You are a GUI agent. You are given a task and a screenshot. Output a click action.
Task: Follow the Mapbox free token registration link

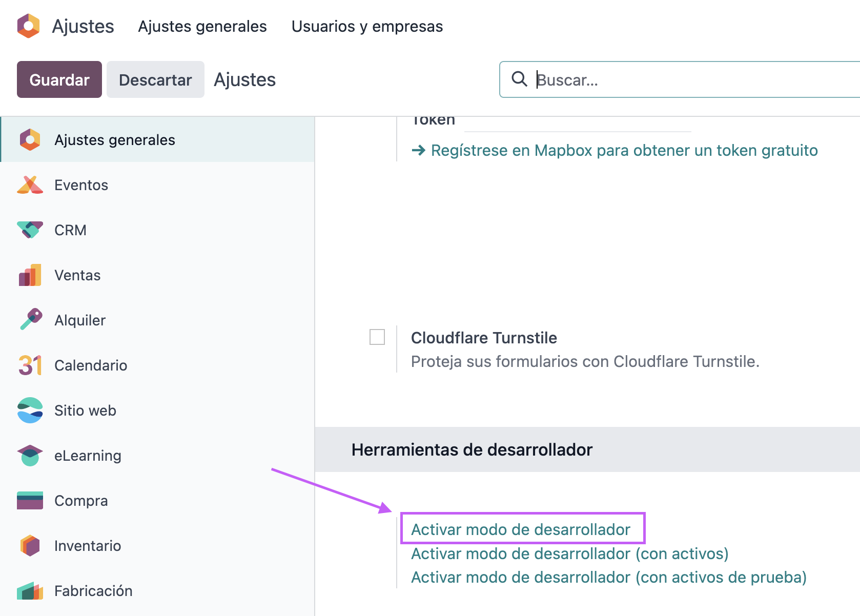624,150
